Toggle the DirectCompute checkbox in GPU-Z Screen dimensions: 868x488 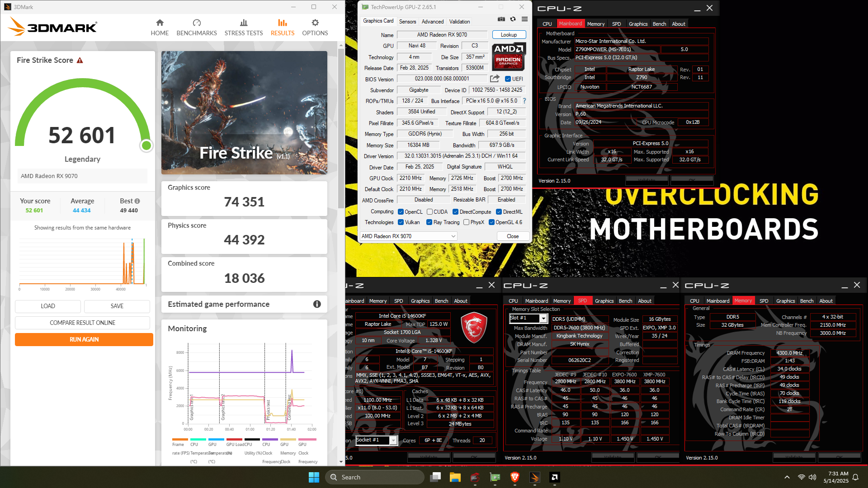(456, 212)
